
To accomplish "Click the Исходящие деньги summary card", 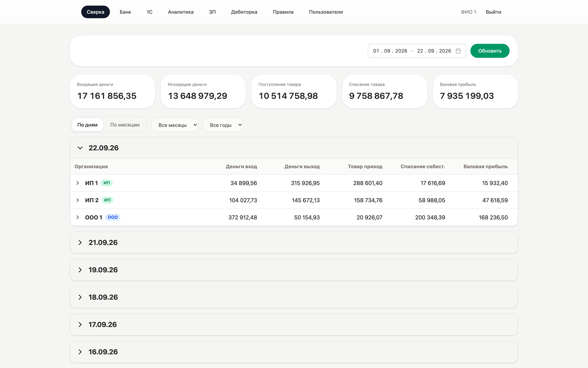I will (x=203, y=91).
